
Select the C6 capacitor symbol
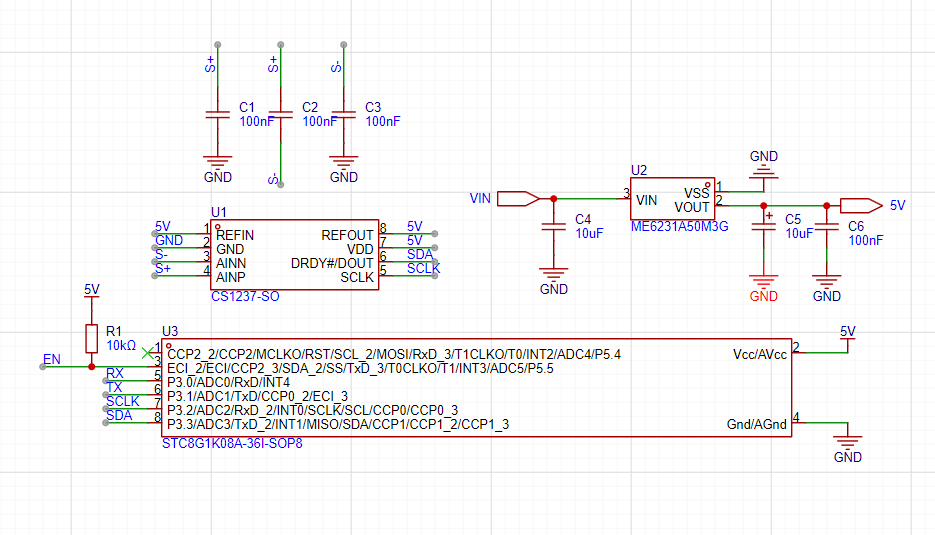(x=826, y=227)
